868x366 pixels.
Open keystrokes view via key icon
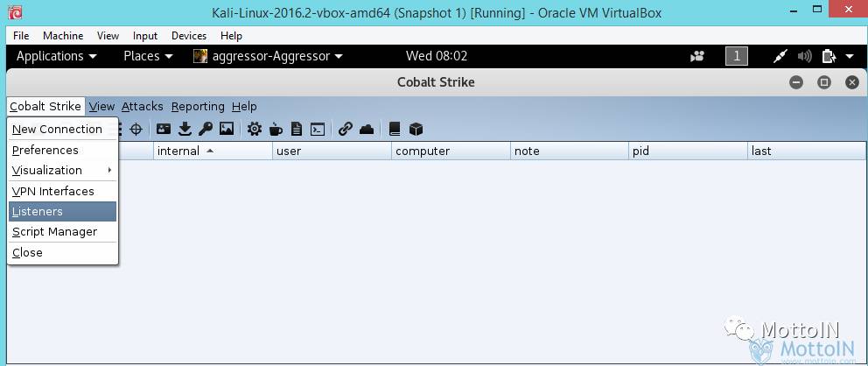(206, 129)
